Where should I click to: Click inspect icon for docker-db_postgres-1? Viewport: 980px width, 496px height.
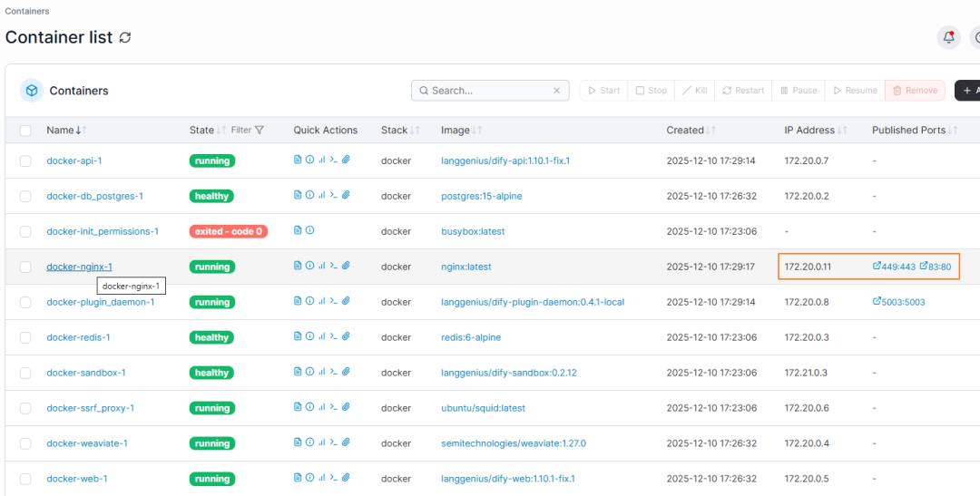coord(309,196)
